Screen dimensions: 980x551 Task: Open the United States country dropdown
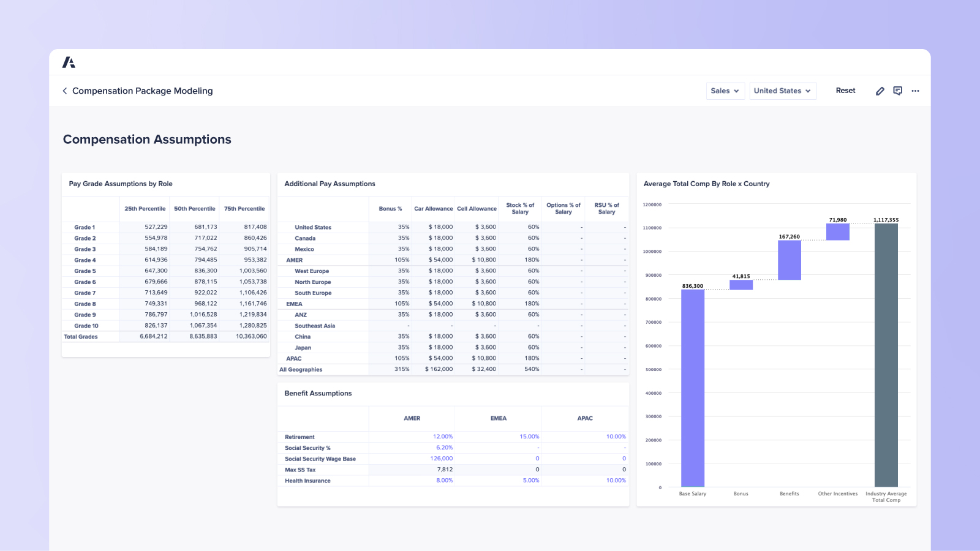(783, 91)
